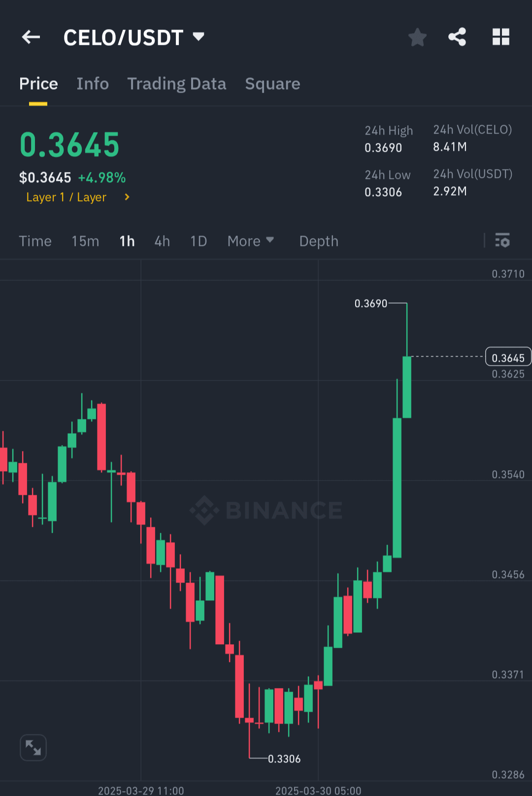Tap the 0.3645 current price marker
Viewport: 532px width, 796px height.
[x=508, y=357]
